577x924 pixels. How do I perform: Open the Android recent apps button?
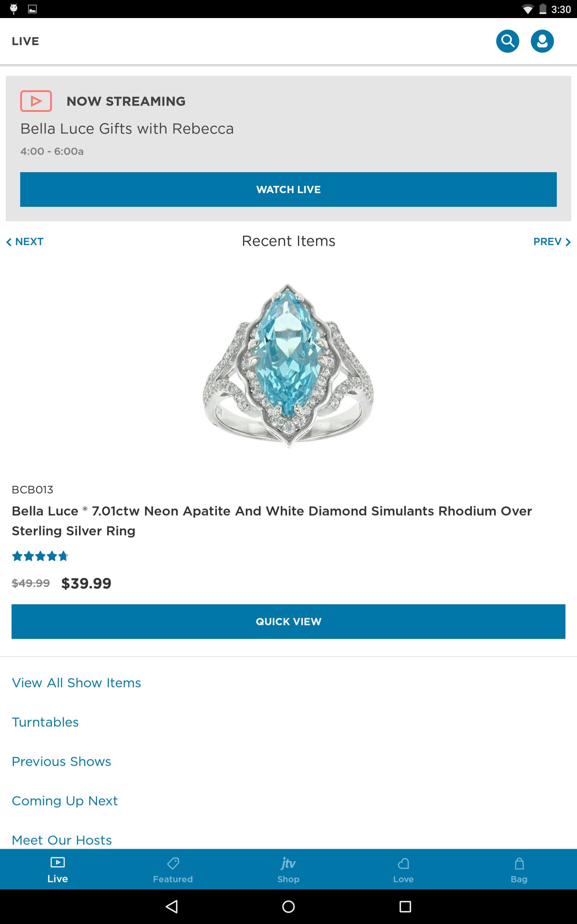point(405,906)
